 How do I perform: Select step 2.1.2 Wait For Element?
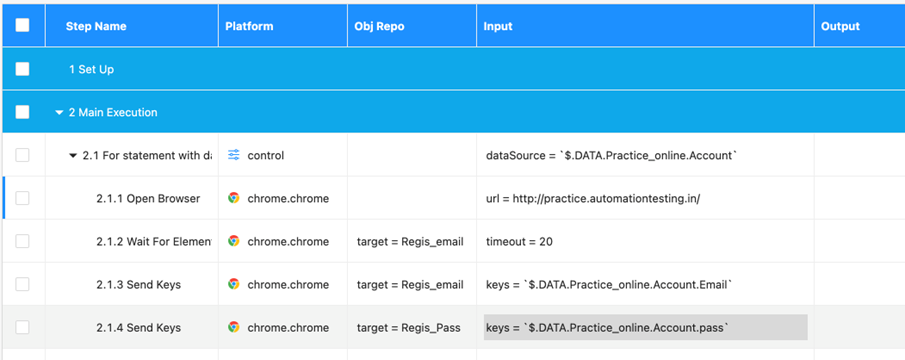[x=154, y=242]
